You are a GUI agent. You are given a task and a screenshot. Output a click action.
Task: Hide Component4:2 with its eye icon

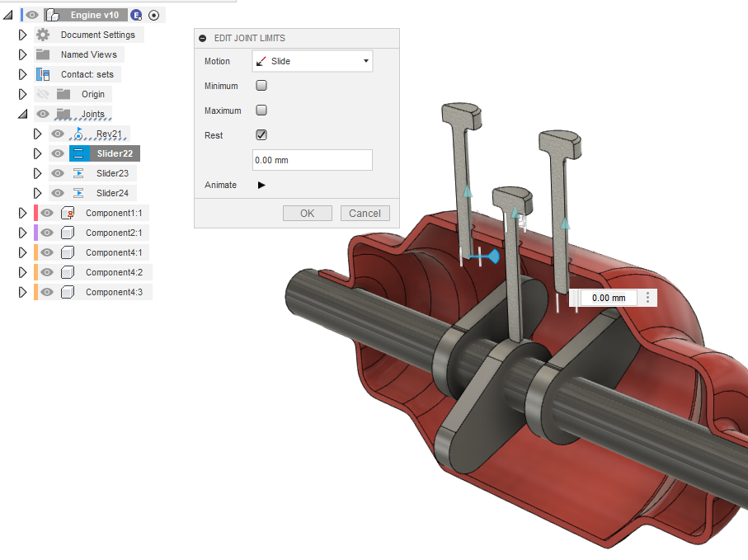(47, 272)
